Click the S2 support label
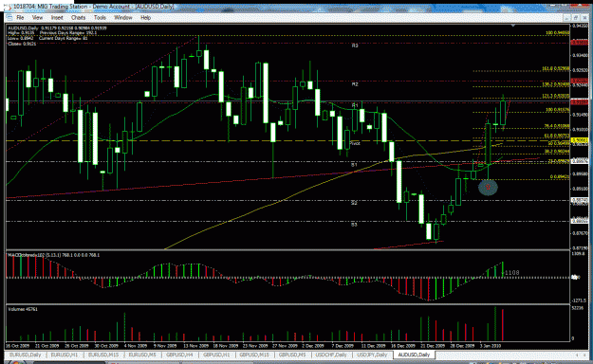Screen dimensions: 593x364 354,203
